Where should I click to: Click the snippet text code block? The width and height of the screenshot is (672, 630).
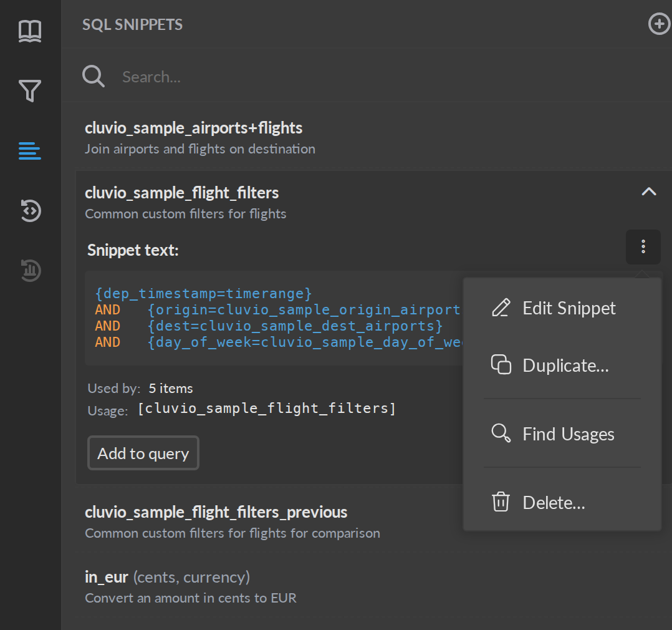(274, 317)
